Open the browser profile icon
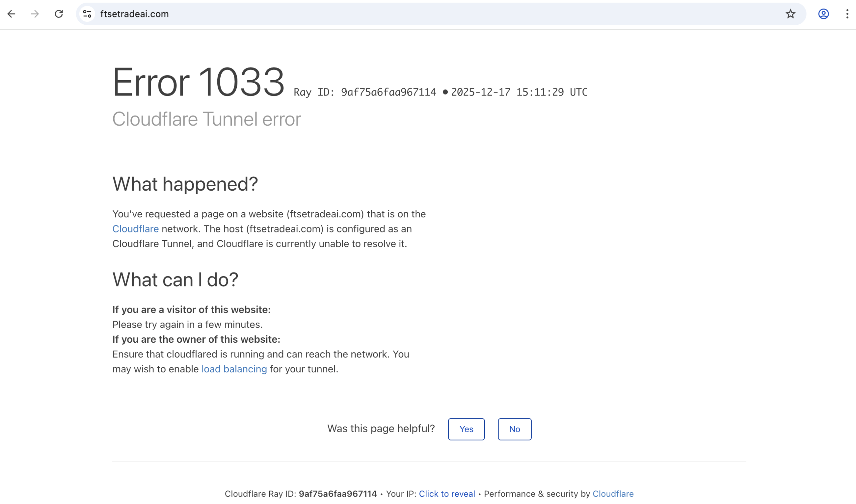Viewport: 856px width, 504px height. click(823, 14)
